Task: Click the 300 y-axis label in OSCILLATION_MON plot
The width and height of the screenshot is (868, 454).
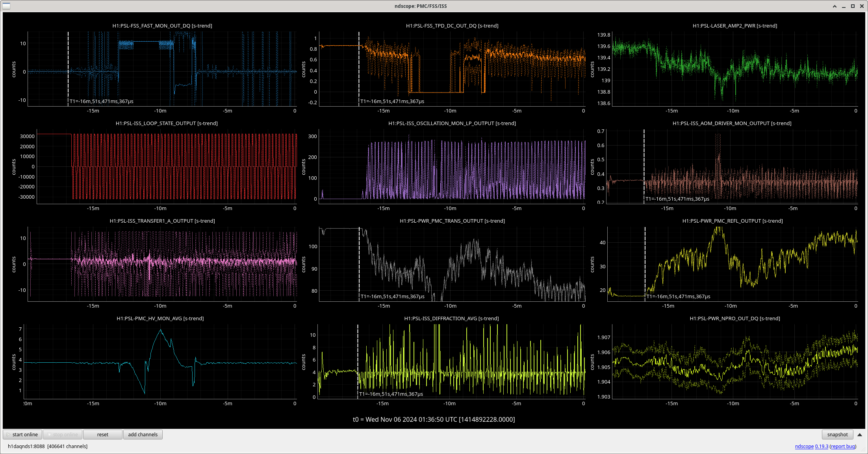Action: (x=313, y=136)
